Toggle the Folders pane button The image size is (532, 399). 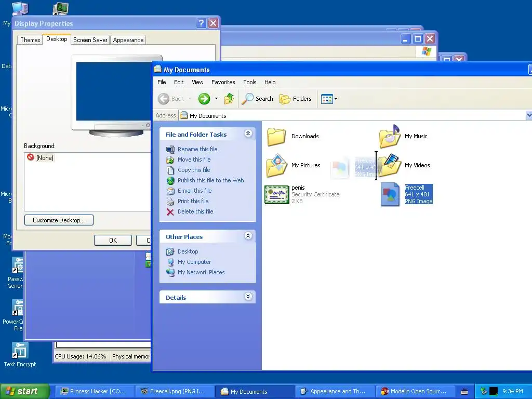tap(295, 99)
